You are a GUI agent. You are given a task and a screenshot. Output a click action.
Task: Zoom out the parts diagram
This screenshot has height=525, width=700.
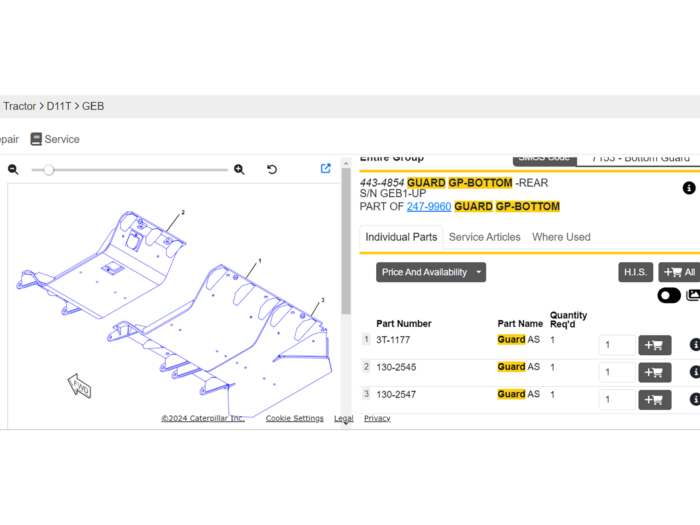(x=13, y=170)
